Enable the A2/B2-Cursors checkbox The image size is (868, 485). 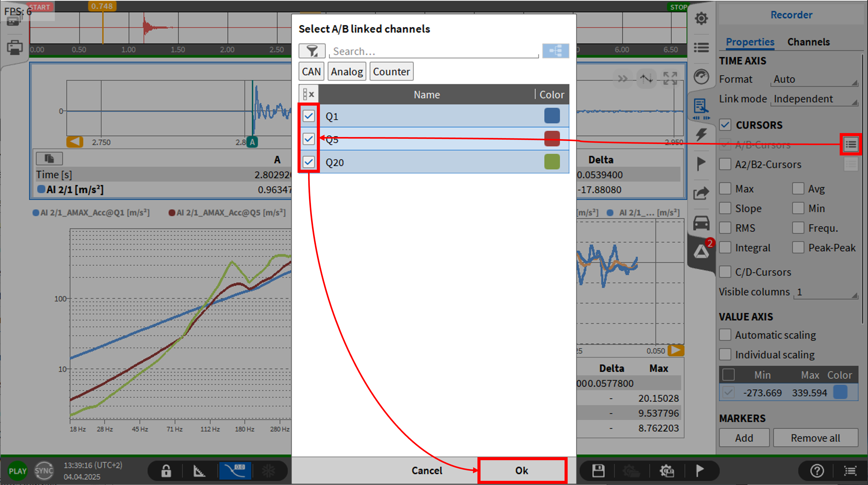(x=725, y=165)
